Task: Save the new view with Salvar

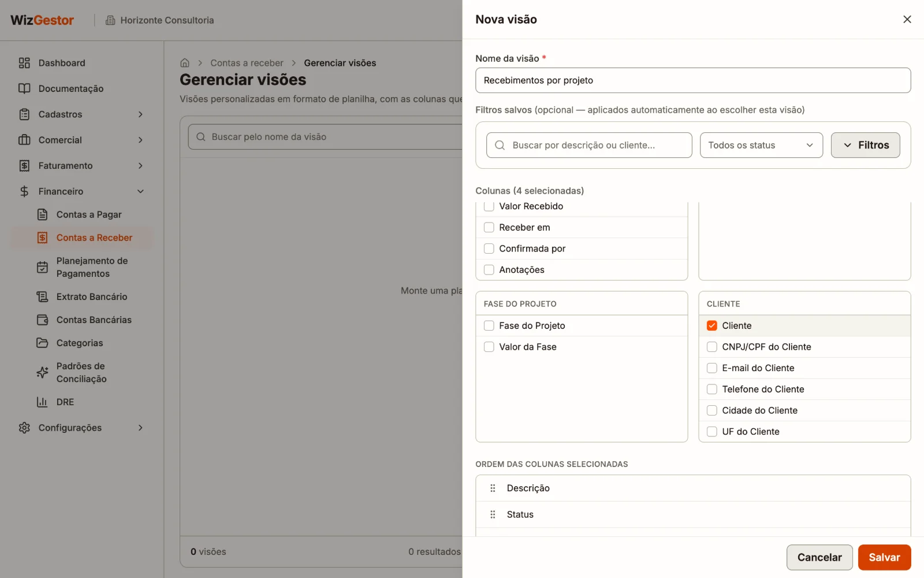Action: [x=884, y=557]
